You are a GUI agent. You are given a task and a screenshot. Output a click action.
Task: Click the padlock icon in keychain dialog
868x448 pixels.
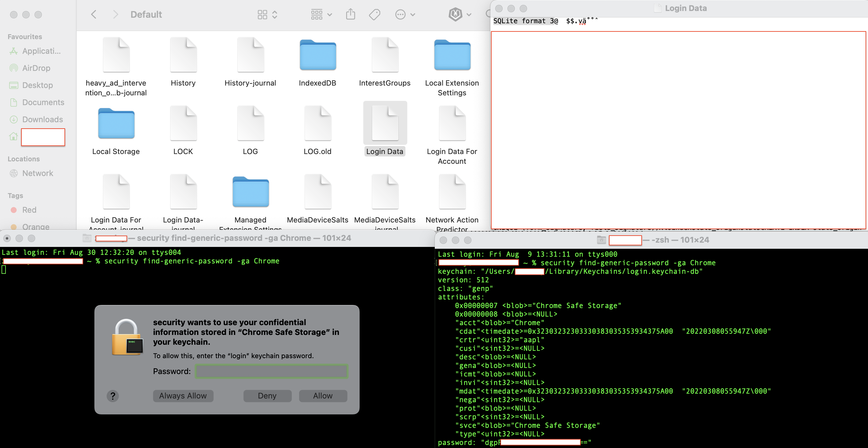coord(127,337)
